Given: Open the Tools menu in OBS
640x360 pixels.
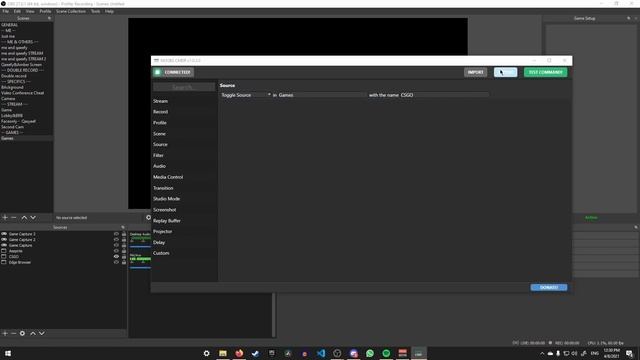Looking at the screenshot, I should tap(96, 11).
